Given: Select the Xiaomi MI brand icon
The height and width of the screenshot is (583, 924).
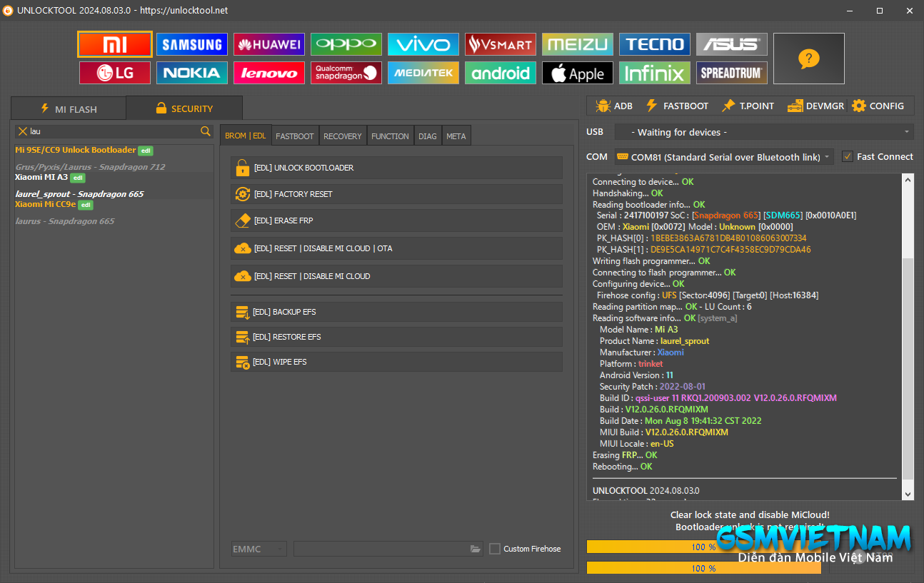Looking at the screenshot, I should click(115, 44).
